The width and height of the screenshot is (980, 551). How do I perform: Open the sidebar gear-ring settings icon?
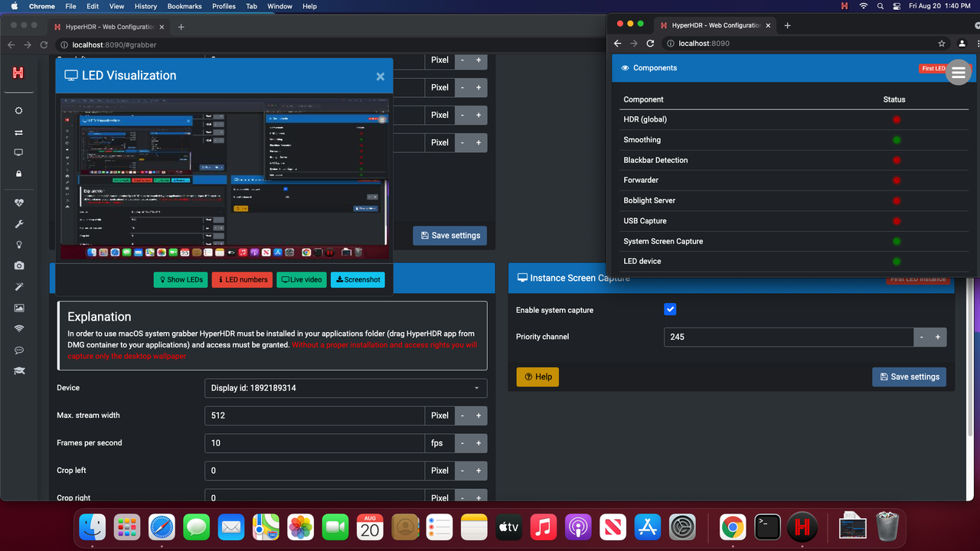(x=19, y=111)
